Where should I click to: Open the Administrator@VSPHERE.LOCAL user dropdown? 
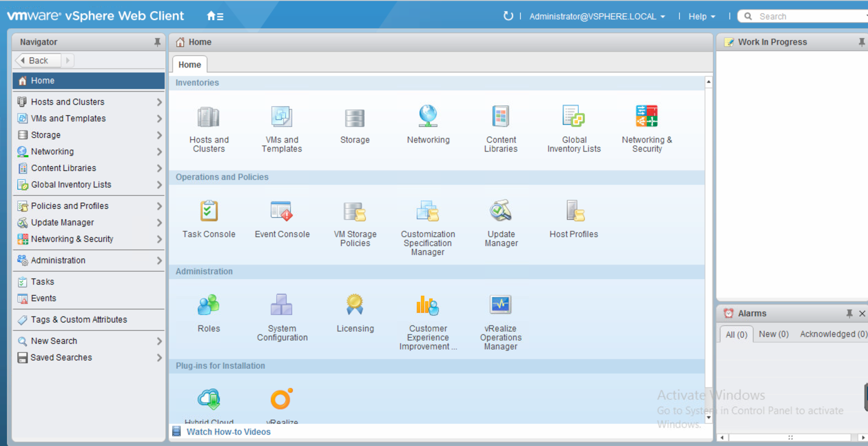tap(597, 17)
